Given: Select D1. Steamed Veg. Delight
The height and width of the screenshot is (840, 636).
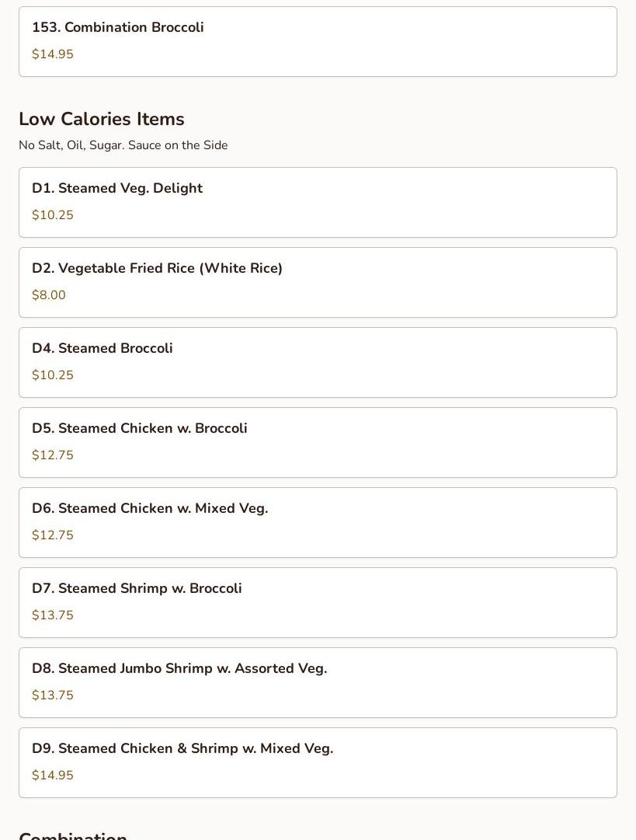Looking at the screenshot, I should (318, 203).
